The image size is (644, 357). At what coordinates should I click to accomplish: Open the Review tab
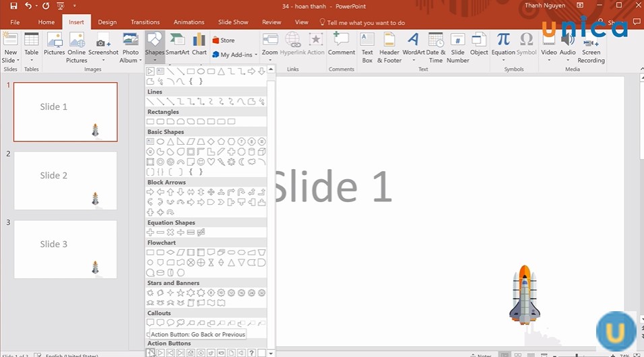271,22
